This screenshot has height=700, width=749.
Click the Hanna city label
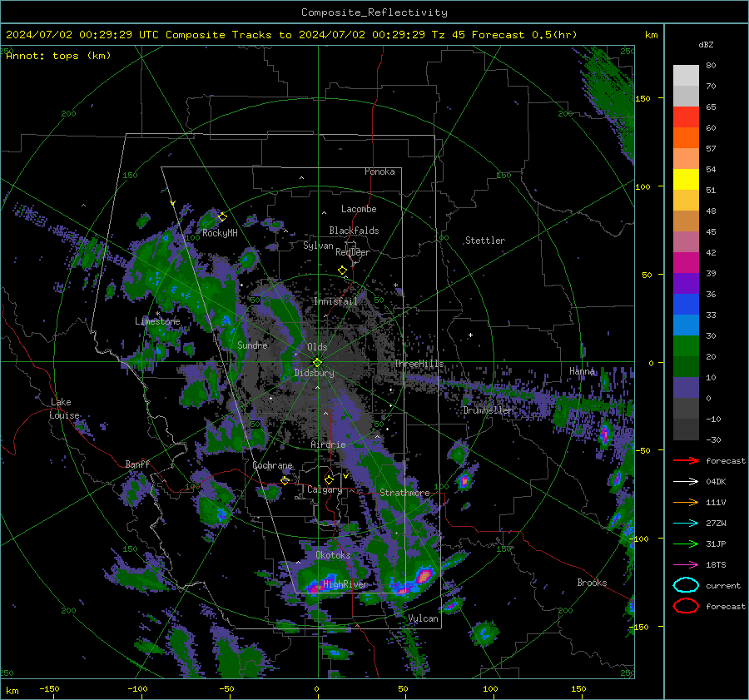(582, 371)
